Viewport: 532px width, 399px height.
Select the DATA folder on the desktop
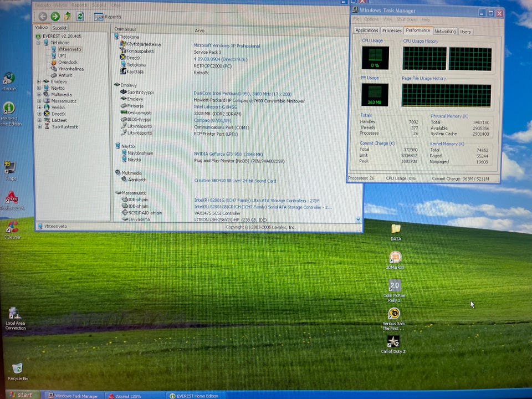(x=396, y=232)
